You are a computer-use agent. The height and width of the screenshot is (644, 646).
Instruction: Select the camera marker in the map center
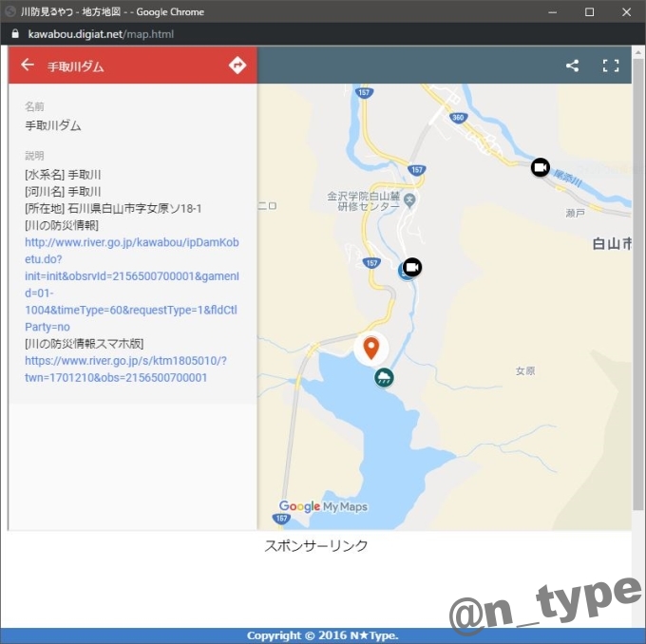(412, 267)
